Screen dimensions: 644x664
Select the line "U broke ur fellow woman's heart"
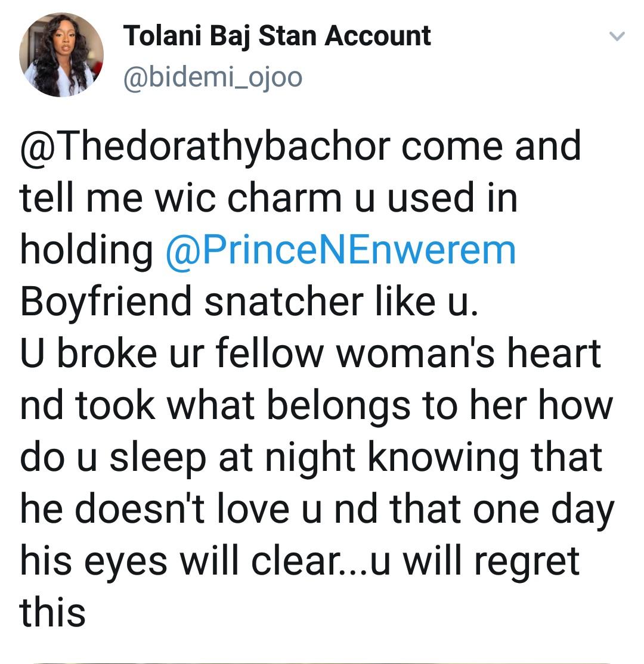pos(310,354)
